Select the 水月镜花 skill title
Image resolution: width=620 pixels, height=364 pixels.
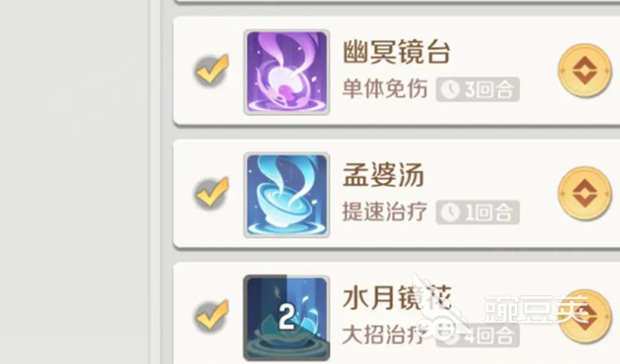click(x=396, y=298)
